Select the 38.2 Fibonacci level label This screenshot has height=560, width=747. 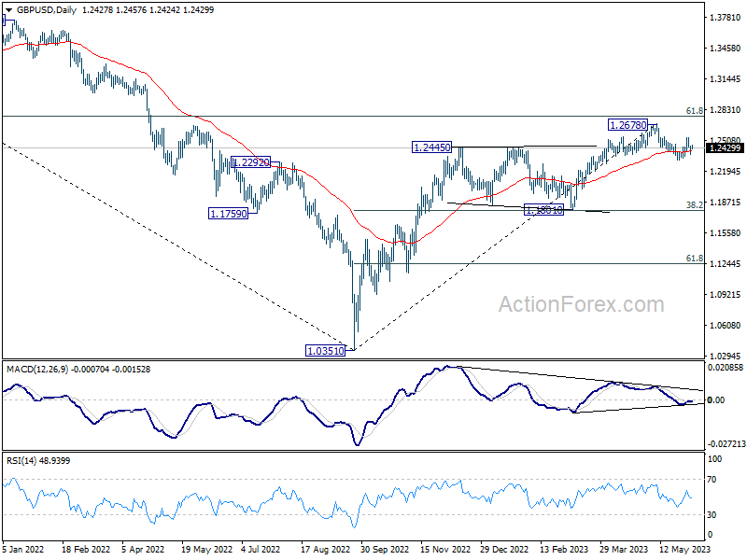point(694,205)
